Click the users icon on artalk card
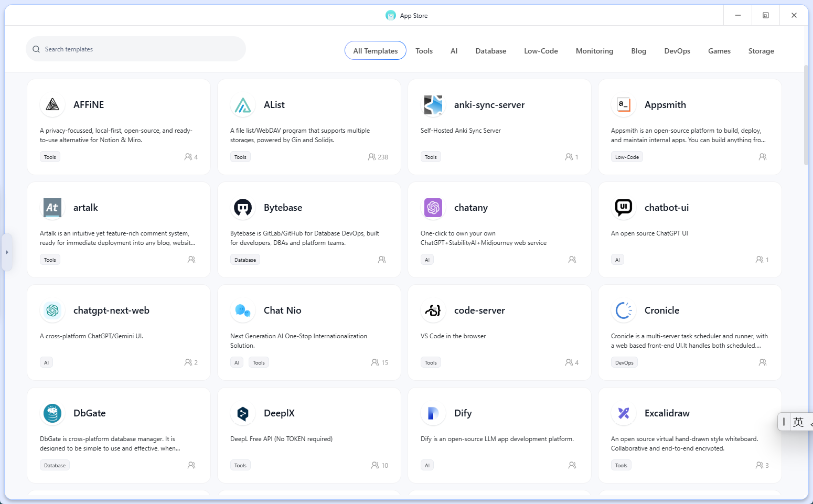813x504 pixels. click(191, 260)
